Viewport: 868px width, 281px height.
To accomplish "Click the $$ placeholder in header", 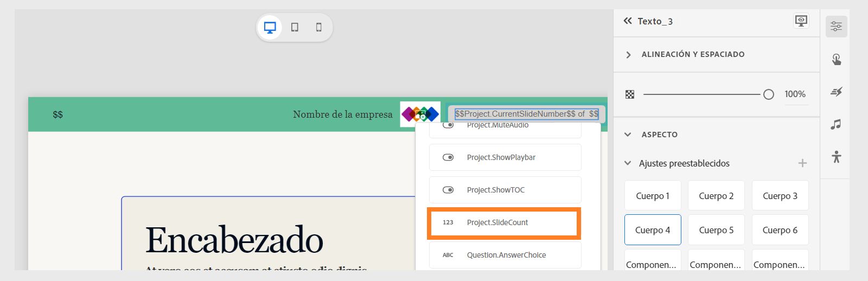I will tap(58, 114).
